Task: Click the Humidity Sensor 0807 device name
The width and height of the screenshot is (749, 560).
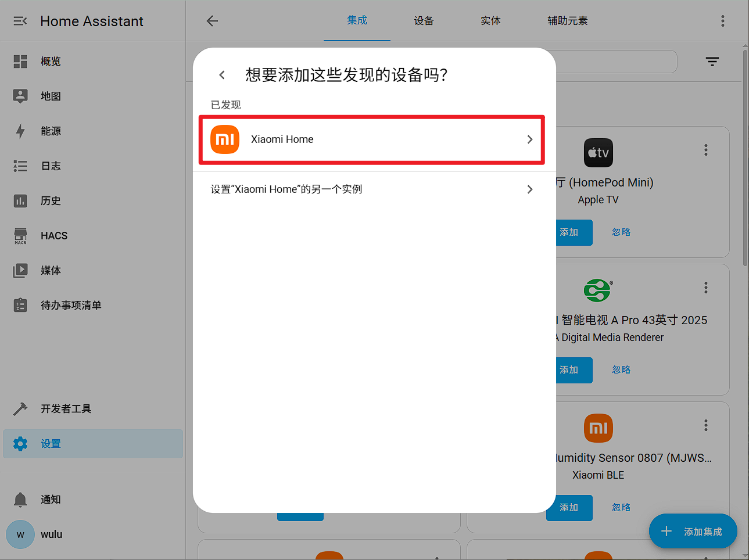Action: pyautogui.click(x=635, y=458)
